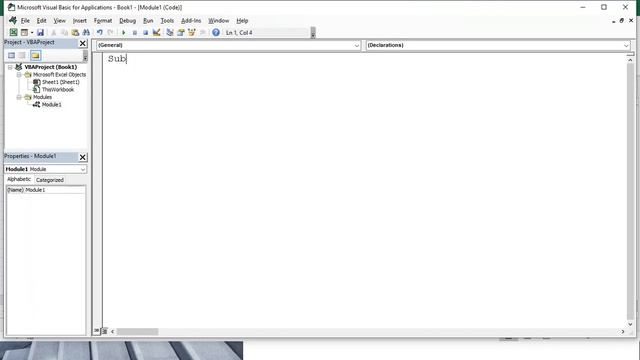Click the Insert UserForm toolbar icon
This screenshot has height=360, width=640.
(24, 32)
